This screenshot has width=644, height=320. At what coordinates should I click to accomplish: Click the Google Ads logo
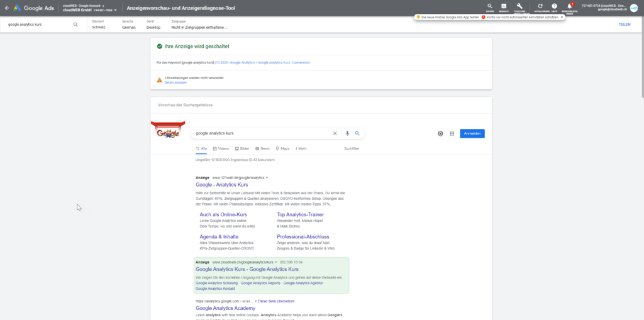34,8
